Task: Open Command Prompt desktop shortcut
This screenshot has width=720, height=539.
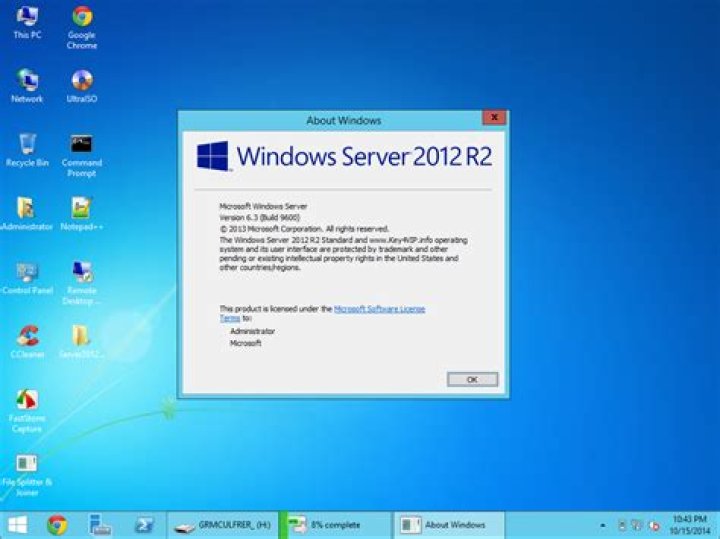Action: click(82, 156)
